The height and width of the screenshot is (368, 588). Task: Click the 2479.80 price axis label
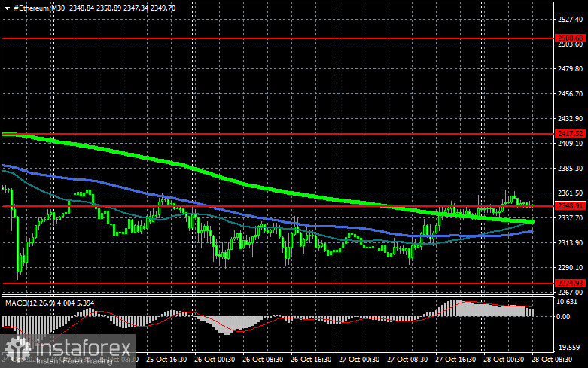click(571, 69)
